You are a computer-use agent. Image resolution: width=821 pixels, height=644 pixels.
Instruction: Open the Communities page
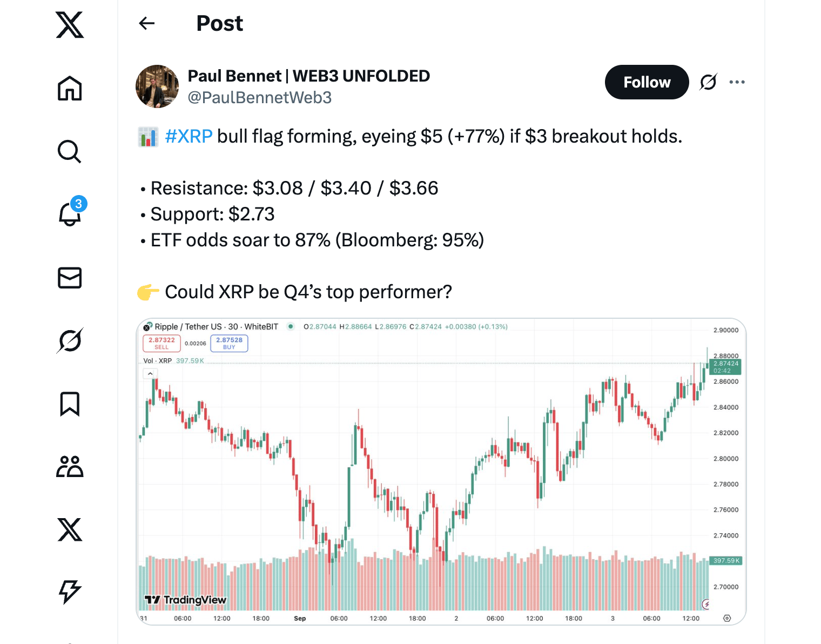point(70,467)
